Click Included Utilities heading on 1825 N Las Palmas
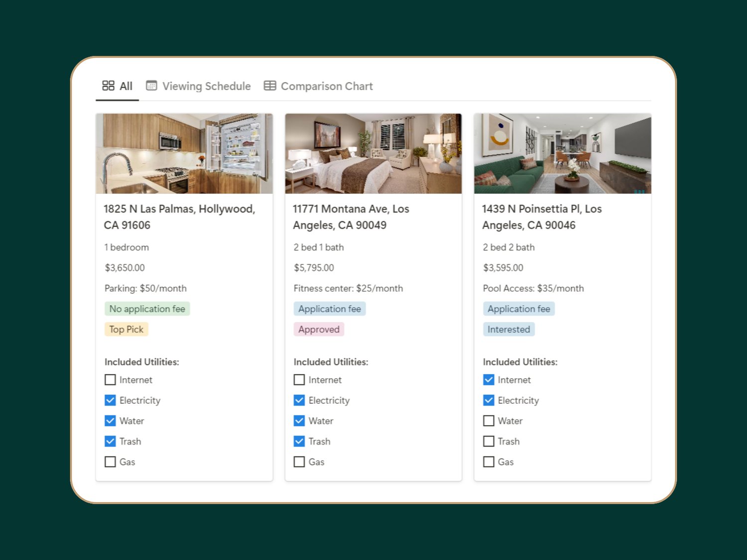 [x=142, y=362]
